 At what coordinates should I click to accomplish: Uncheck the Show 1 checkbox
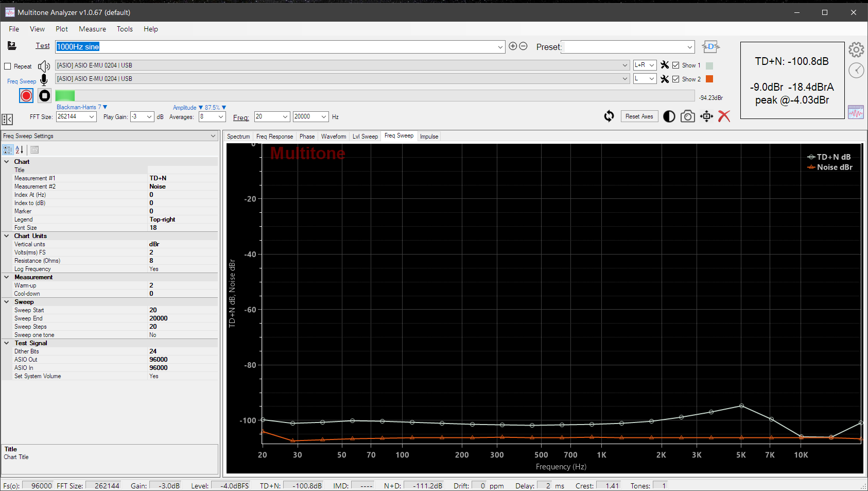coord(675,65)
